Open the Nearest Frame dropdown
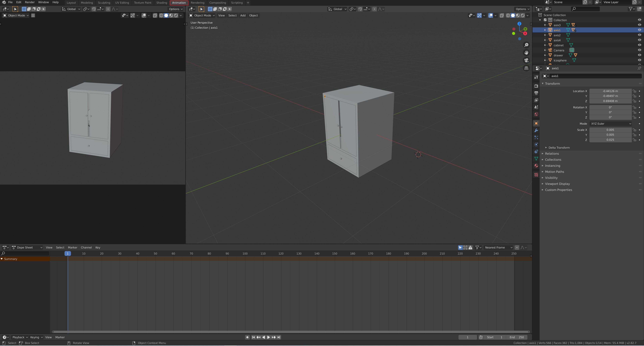The width and height of the screenshot is (644, 346). [x=498, y=248]
